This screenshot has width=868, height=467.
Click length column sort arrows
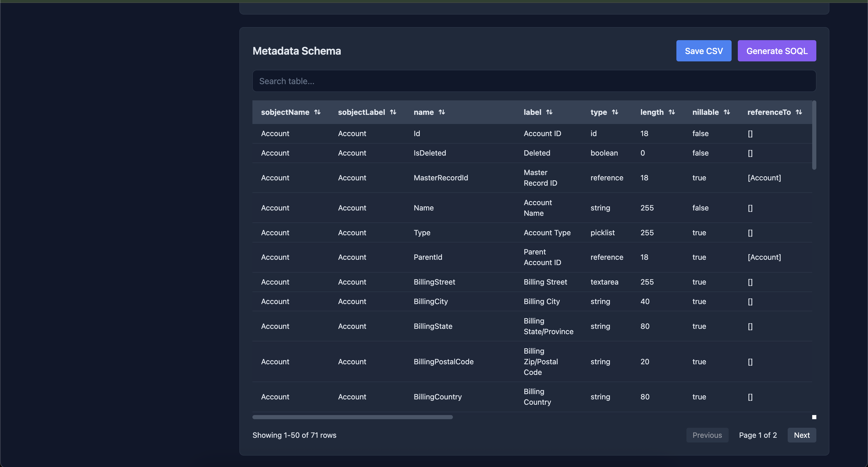[x=672, y=112]
